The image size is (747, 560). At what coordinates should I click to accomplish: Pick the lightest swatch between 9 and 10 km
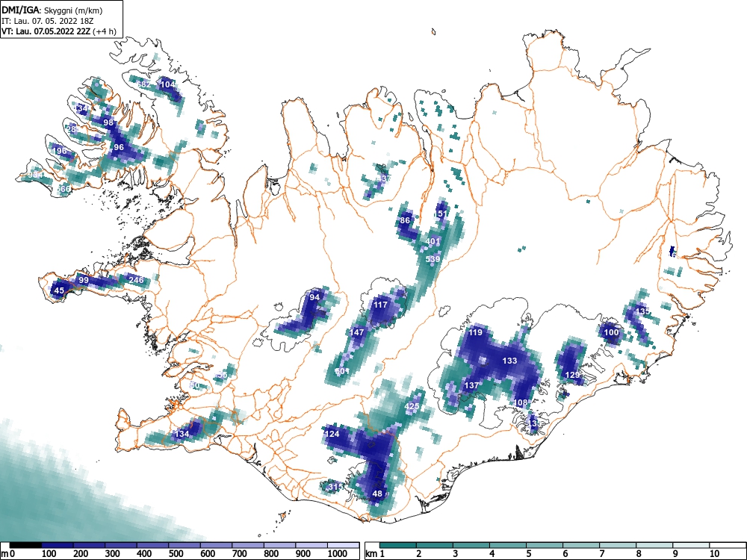point(691,545)
